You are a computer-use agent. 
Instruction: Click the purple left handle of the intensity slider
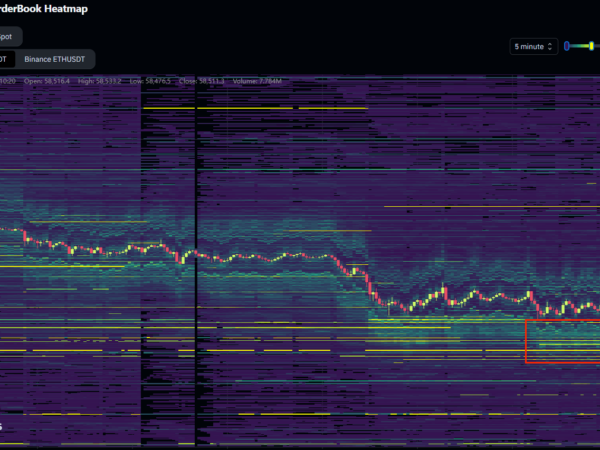(x=567, y=46)
